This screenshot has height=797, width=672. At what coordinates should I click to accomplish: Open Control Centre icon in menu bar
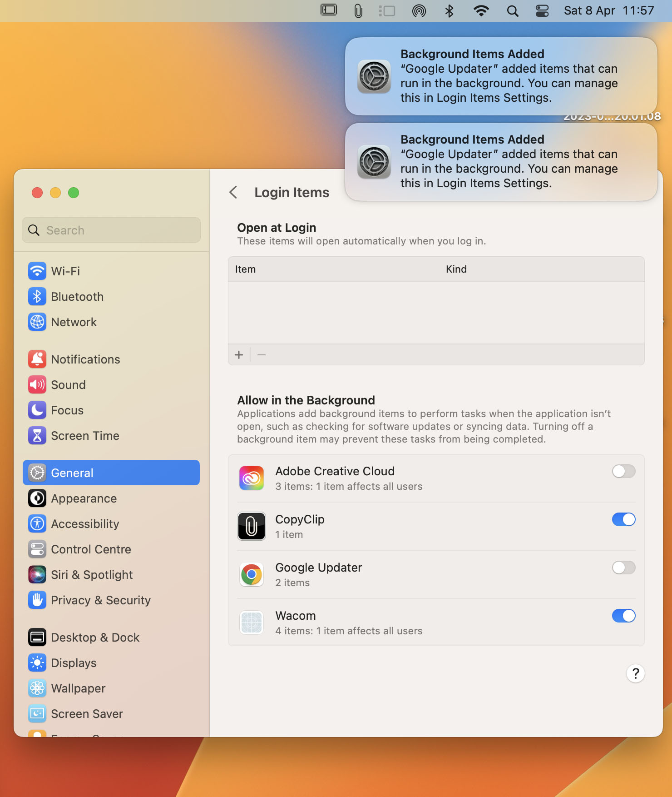tap(542, 11)
